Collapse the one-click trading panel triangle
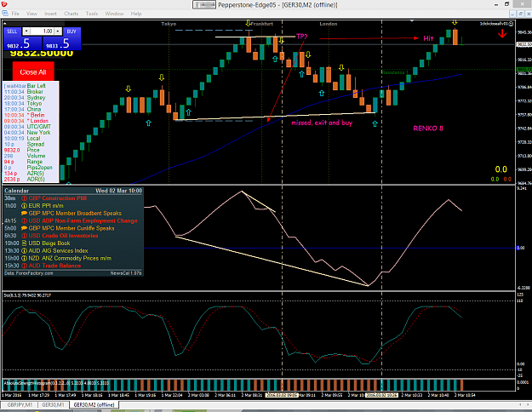Viewport: 532px width, 412px height. [4, 24]
